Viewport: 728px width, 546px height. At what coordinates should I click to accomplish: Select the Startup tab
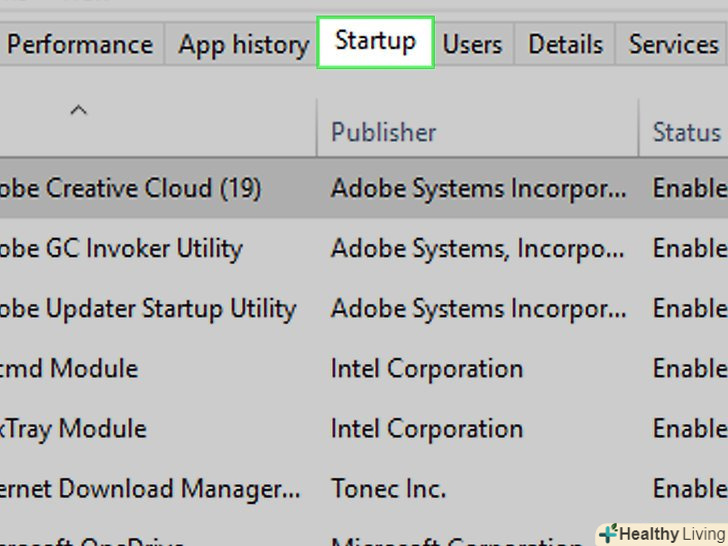pos(375,42)
